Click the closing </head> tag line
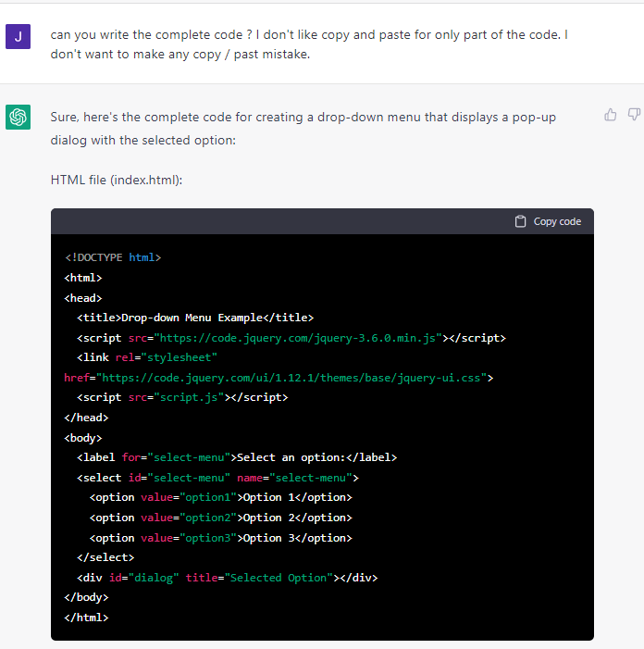The width and height of the screenshot is (644, 649). point(86,418)
